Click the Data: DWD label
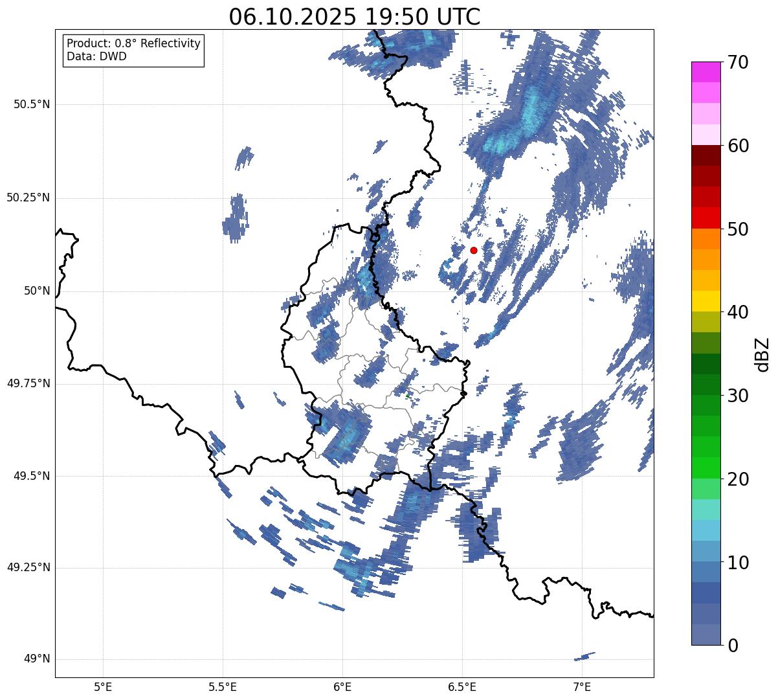The height and width of the screenshot is (700, 778). pos(96,56)
